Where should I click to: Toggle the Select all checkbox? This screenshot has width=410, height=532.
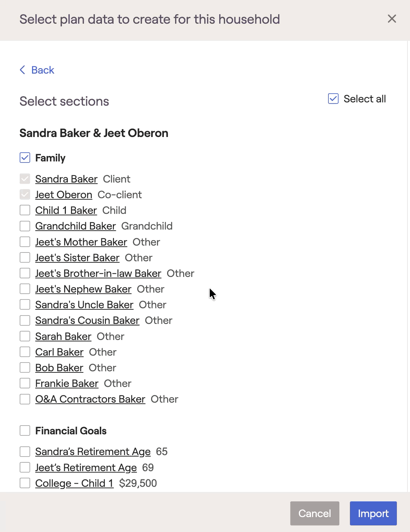point(333,99)
